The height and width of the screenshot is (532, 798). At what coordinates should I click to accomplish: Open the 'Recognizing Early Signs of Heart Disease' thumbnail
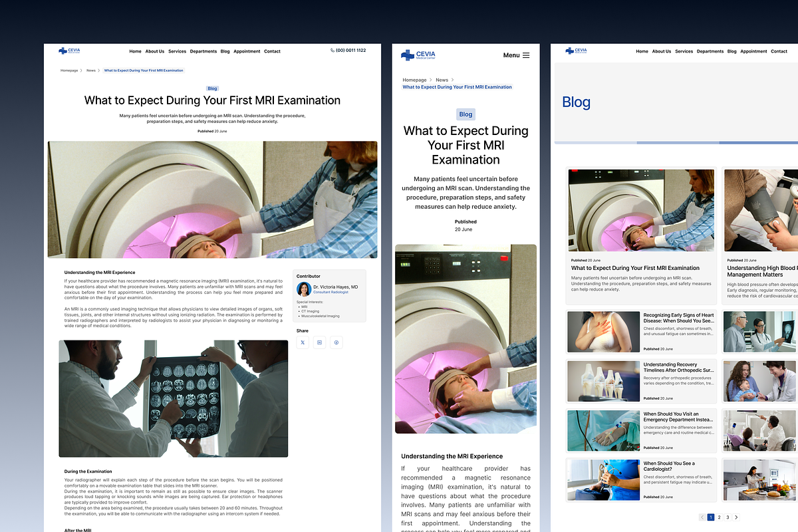(x=604, y=332)
